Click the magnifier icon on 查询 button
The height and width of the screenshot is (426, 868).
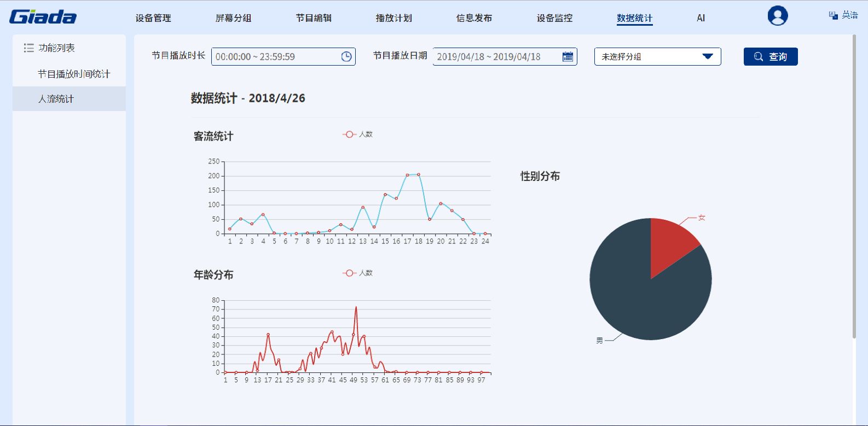click(759, 57)
